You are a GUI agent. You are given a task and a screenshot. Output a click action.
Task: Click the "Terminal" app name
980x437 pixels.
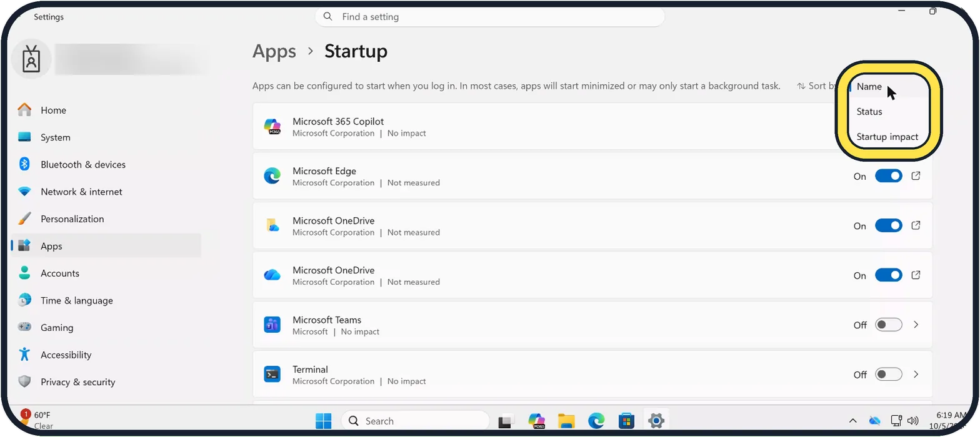coord(310,370)
